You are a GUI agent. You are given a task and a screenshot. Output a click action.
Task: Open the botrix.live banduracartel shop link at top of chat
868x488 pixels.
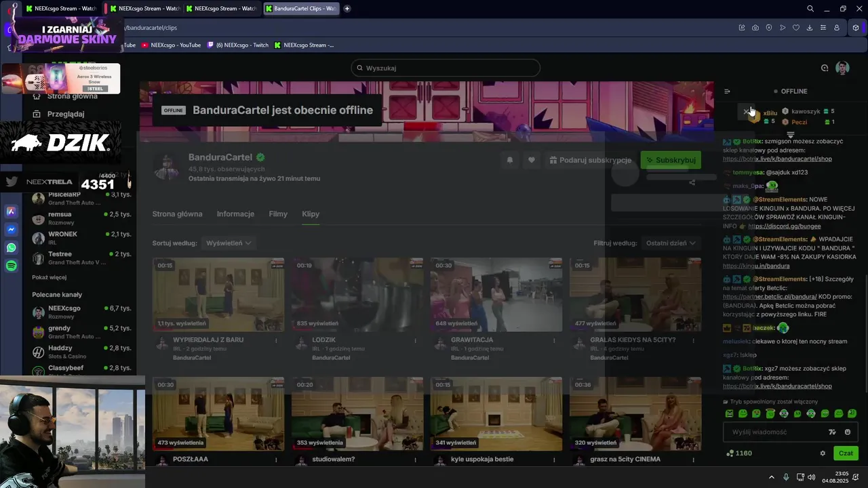coord(777,159)
